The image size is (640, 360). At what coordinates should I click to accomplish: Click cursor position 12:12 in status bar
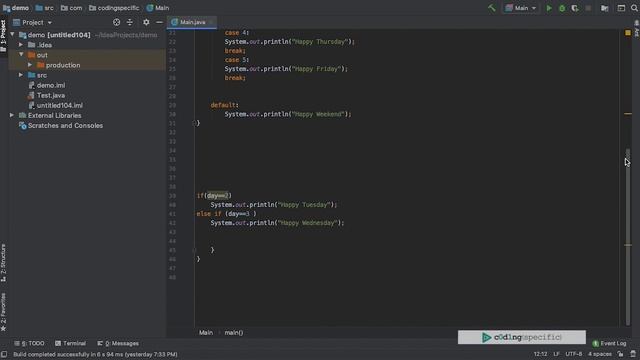tap(540, 354)
